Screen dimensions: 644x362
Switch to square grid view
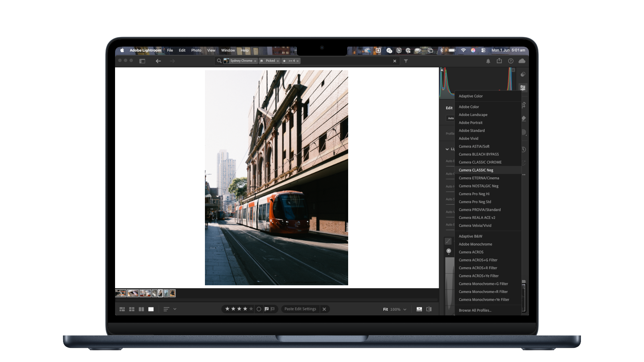[132, 309]
